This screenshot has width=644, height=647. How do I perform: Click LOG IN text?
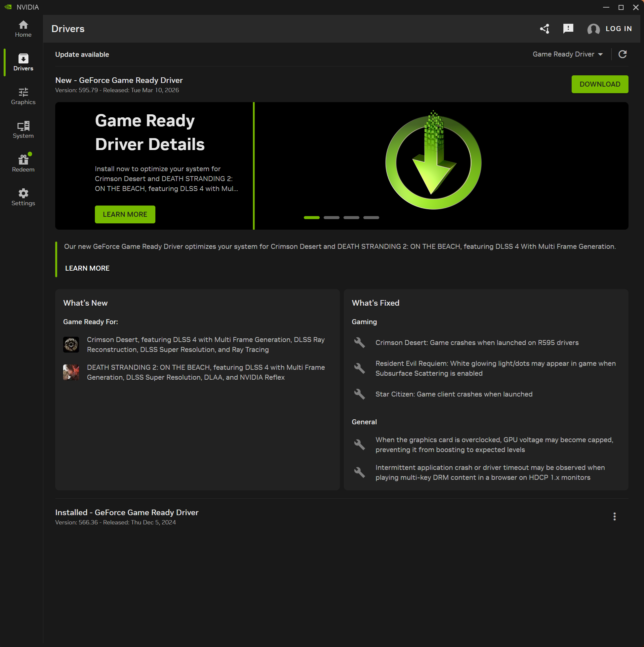click(619, 29)
